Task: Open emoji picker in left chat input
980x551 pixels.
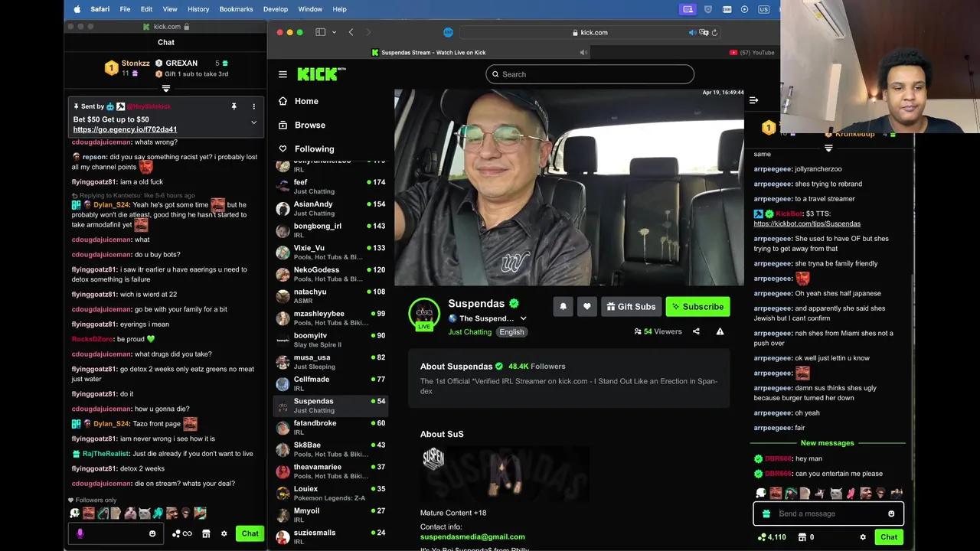Action: click(x=152, y=533)
